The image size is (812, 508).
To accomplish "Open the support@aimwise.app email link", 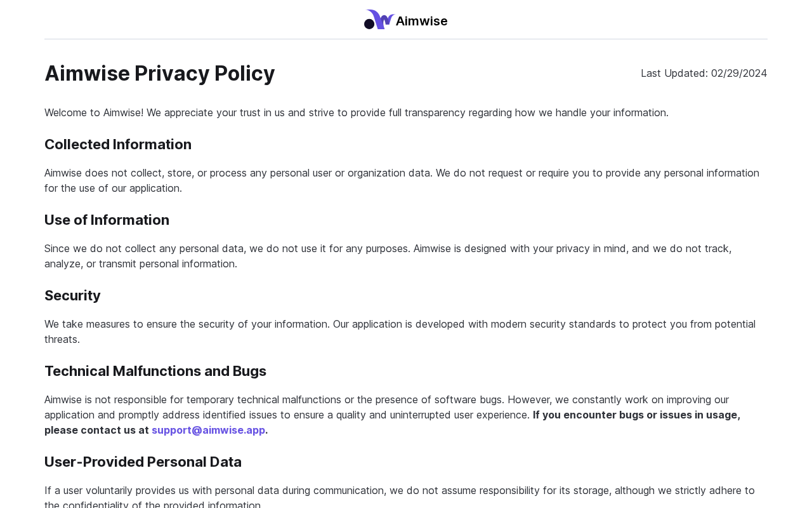I will (x=208, y=430).
